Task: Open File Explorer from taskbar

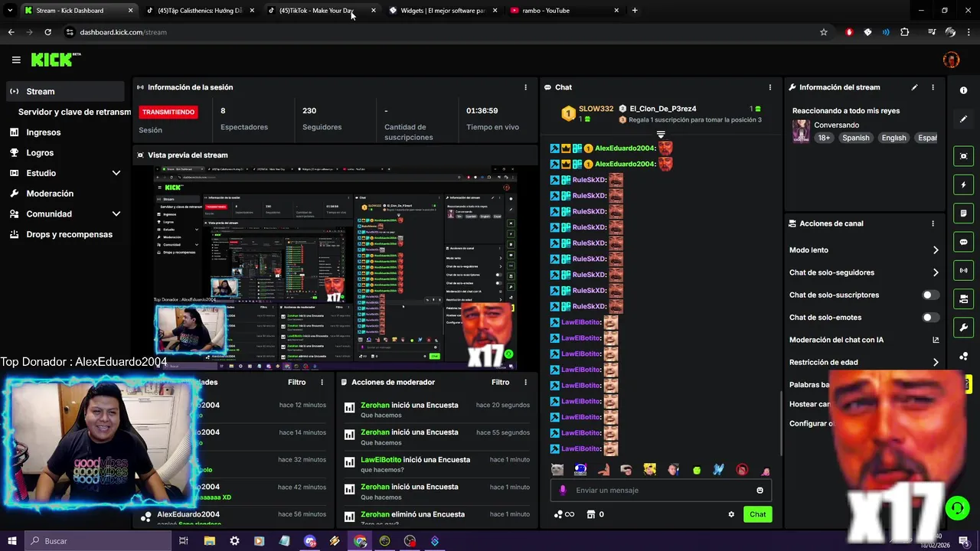Action: [x=209, y=541]
